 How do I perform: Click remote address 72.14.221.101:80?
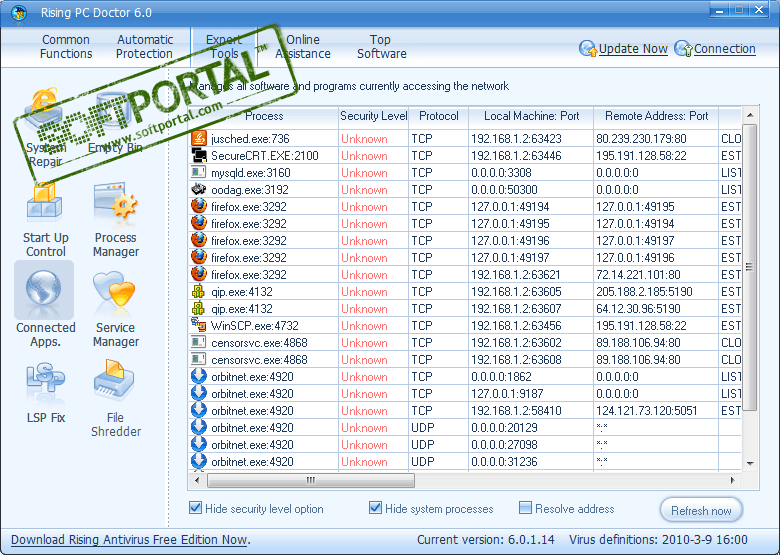click(x=638, y=275)
